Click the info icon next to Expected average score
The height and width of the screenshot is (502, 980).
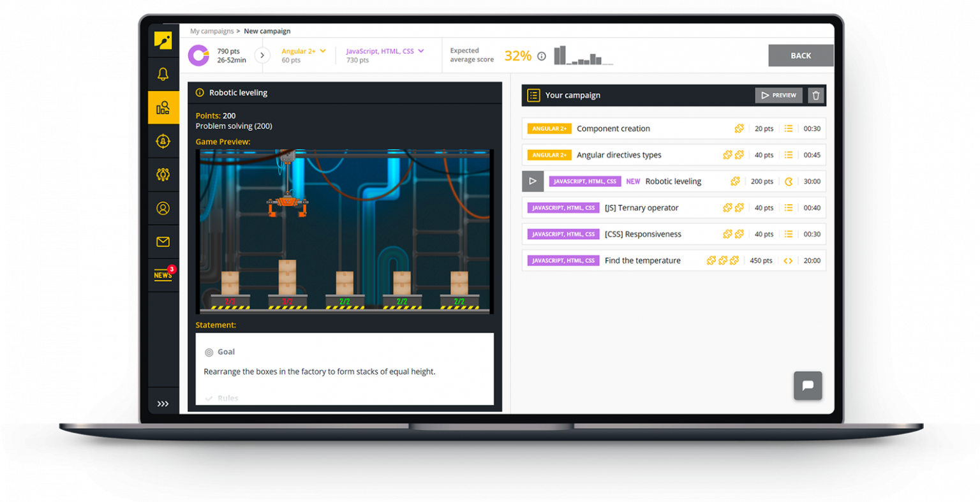pyautogui.click(x=541, y=55)
